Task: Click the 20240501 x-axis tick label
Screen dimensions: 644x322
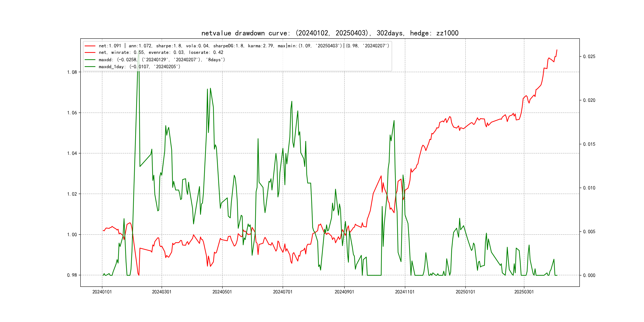Action: (x=222, y=292)
